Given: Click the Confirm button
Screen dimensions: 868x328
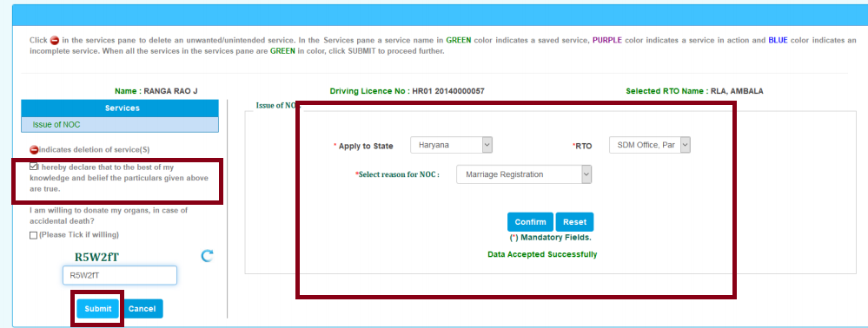Looking at the screenshot, I should [x=530, y=222].
